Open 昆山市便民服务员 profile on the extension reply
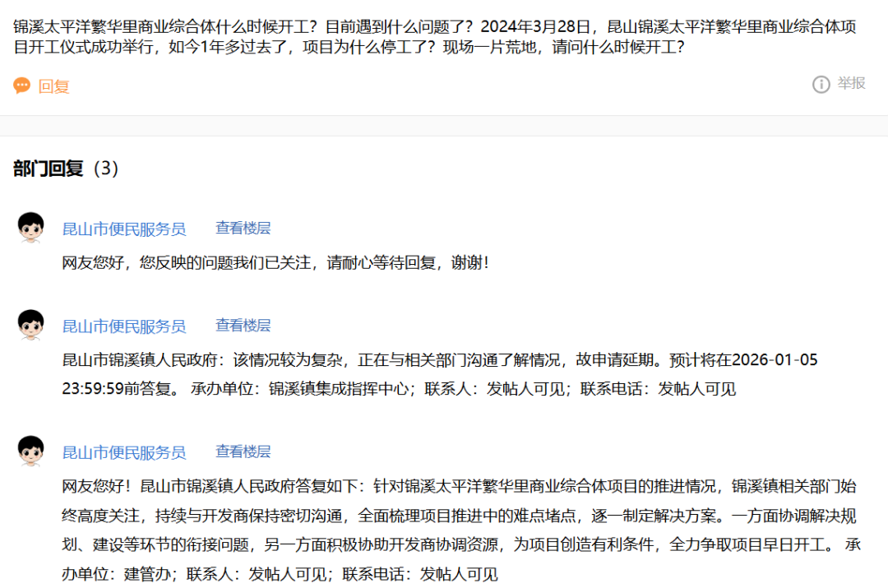888x588 pixels. (124, 326)
